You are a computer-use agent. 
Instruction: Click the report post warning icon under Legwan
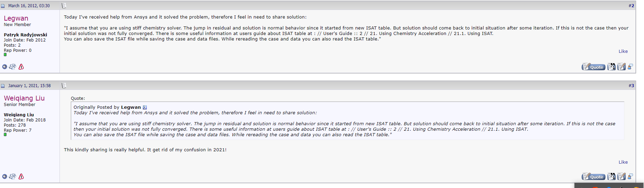click(x=21, y=67)
